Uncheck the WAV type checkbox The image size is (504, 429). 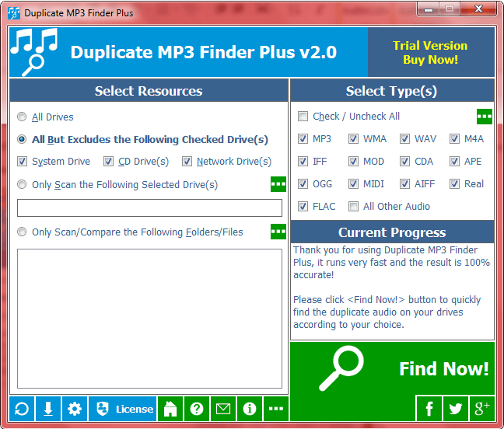click(x=404, y=138)
